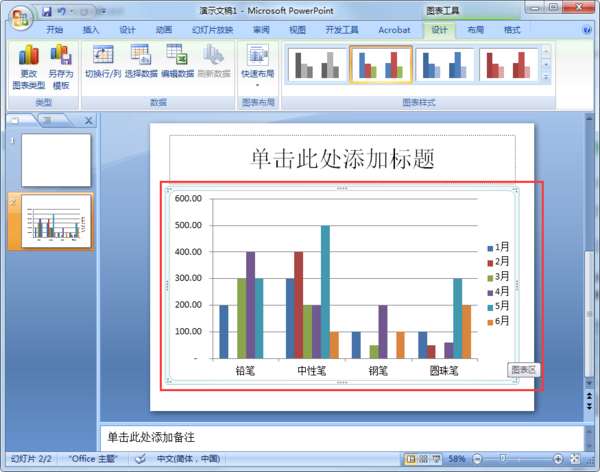Click the 58% zoom level

[x=457, y=459]
